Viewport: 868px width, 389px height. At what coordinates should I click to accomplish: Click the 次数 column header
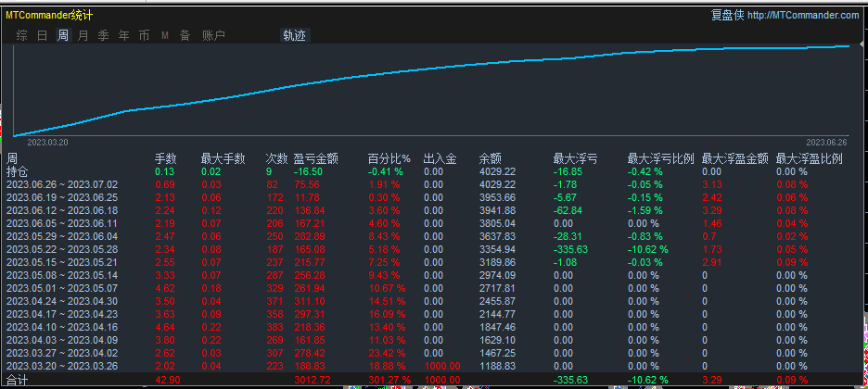pyautogui.click(x=276, y=159)
